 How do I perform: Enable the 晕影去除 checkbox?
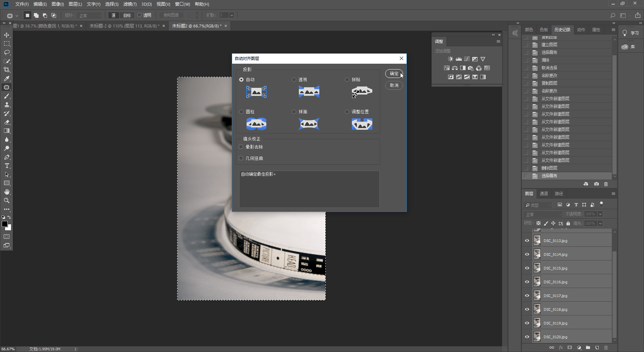click(x=241, y=147)
